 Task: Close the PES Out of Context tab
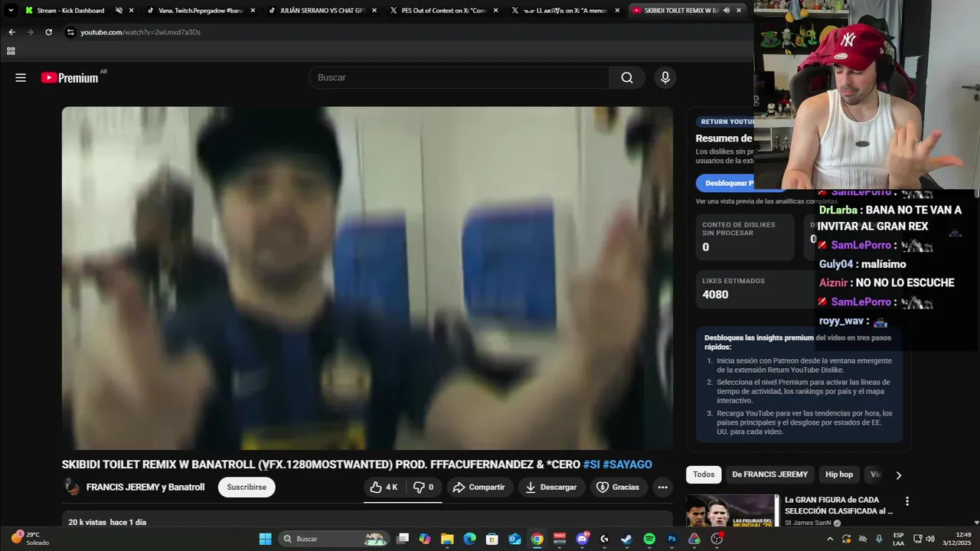point(496,11)
